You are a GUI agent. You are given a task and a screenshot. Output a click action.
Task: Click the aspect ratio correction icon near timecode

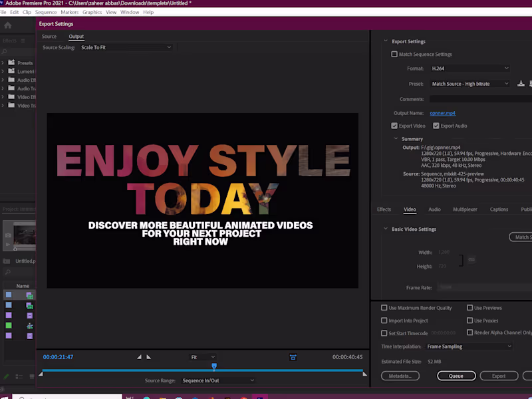click(x=293, y=357)
